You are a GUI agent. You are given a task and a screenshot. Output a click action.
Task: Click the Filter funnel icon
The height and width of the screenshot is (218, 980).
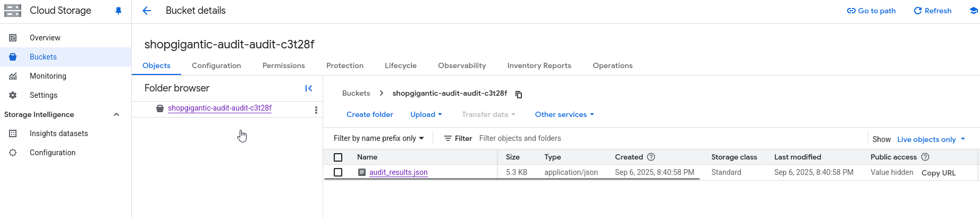(448, 138)
